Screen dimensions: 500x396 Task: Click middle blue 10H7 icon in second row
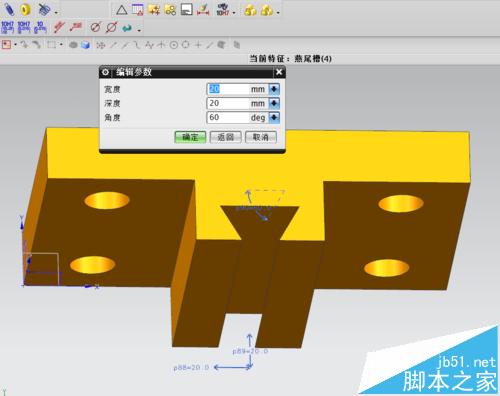coord(24,27)
